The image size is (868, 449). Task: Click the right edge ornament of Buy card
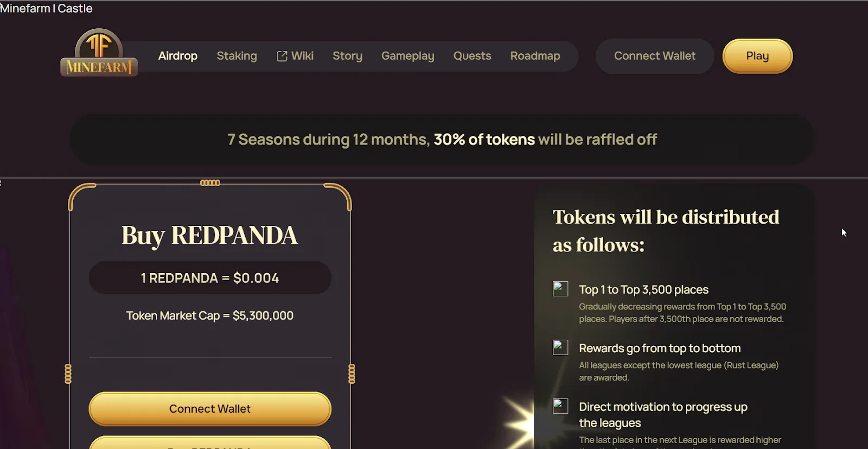352,374
